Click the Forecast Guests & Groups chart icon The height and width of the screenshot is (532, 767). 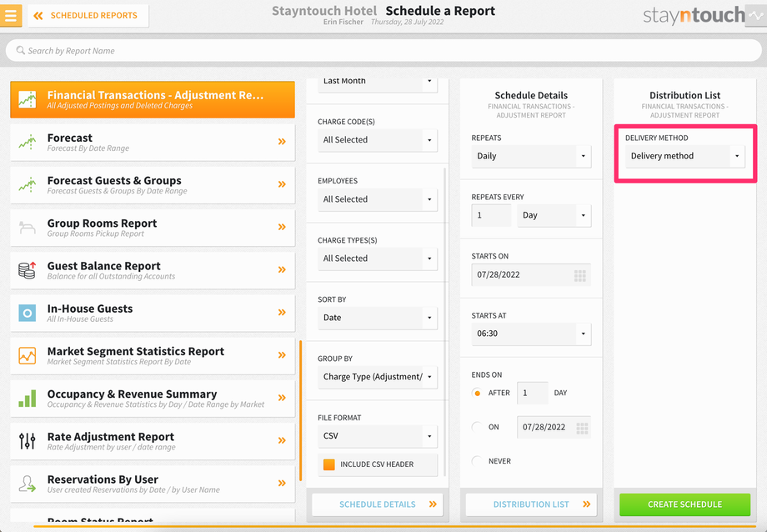28,184
